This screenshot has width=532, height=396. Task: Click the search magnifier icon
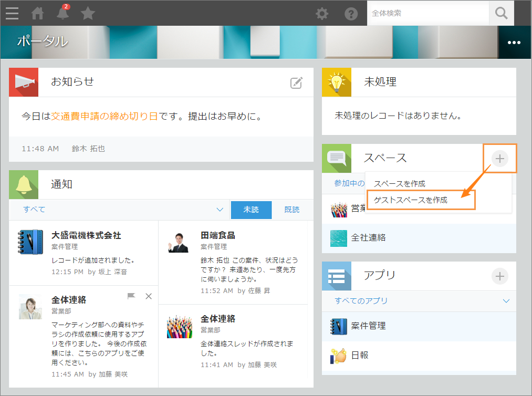(x=501, y=13)
